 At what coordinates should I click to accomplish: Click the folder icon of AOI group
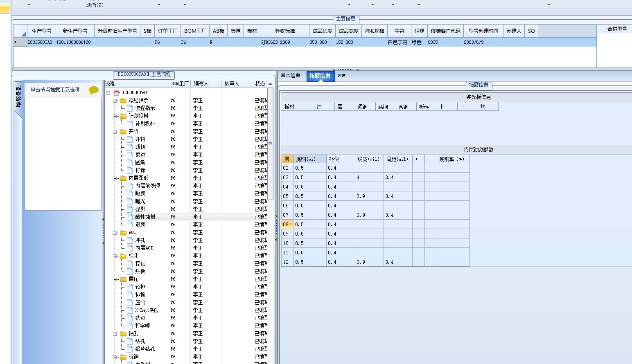point(123,233)
